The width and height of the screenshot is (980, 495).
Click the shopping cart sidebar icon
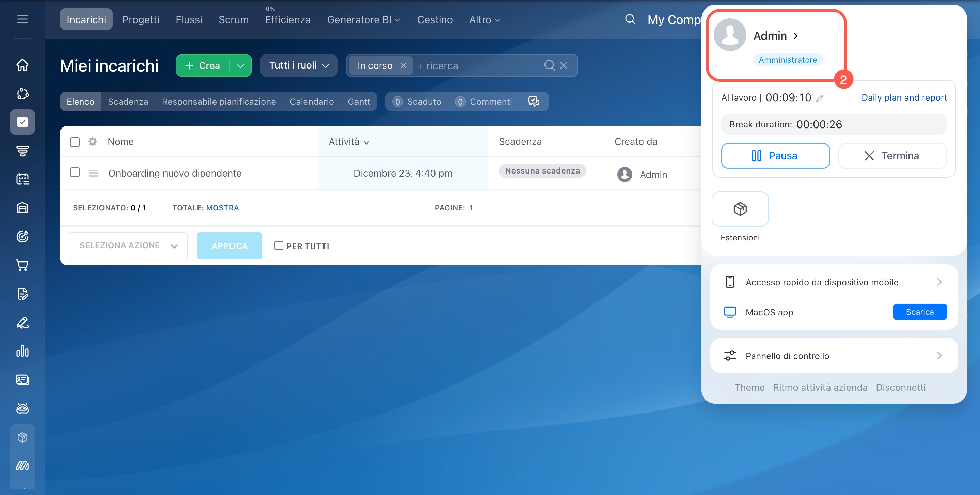click(22, 265)
